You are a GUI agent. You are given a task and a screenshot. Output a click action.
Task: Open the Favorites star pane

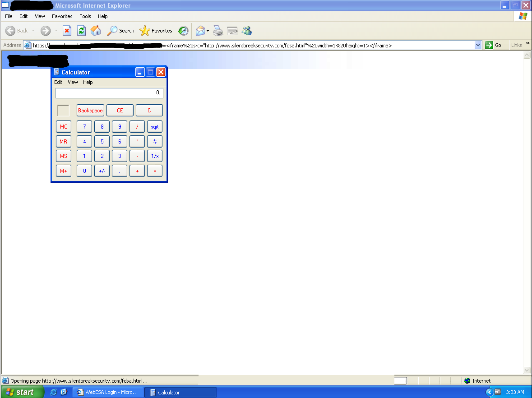[x=156, y=31]
